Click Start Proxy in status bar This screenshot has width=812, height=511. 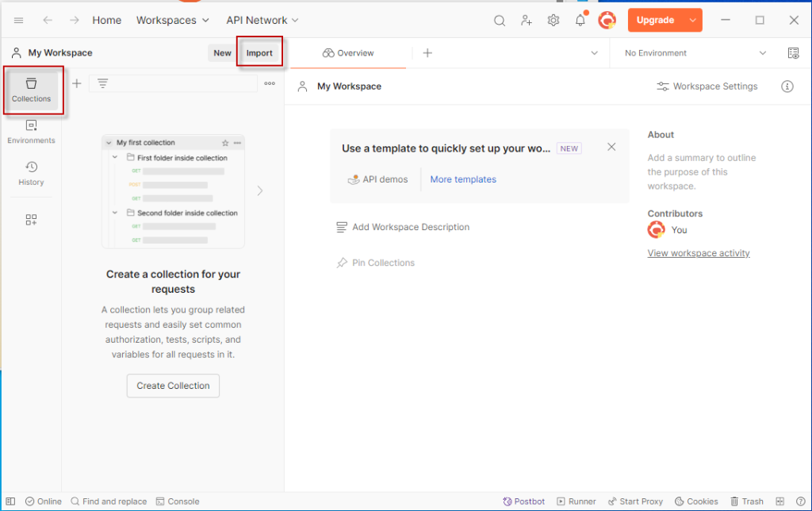[x=635, y=501]
